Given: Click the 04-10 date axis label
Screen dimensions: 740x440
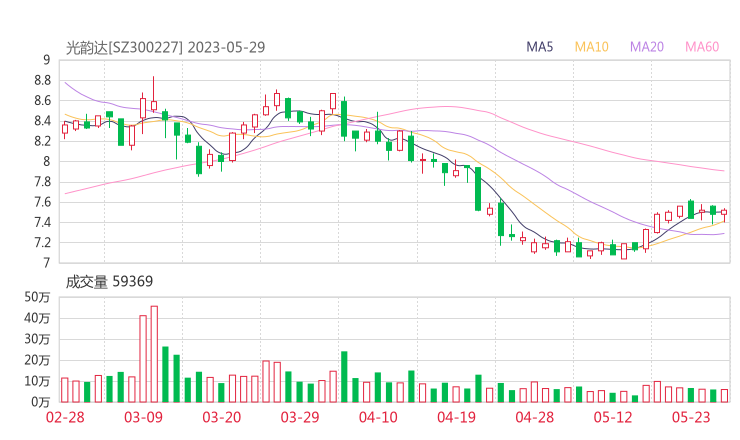Looking at the screenshot, I should pos(378,417).
